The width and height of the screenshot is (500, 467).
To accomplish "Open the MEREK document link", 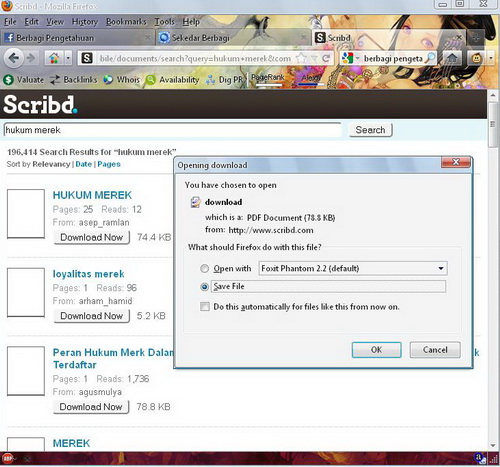I will [x=71, y=443].
